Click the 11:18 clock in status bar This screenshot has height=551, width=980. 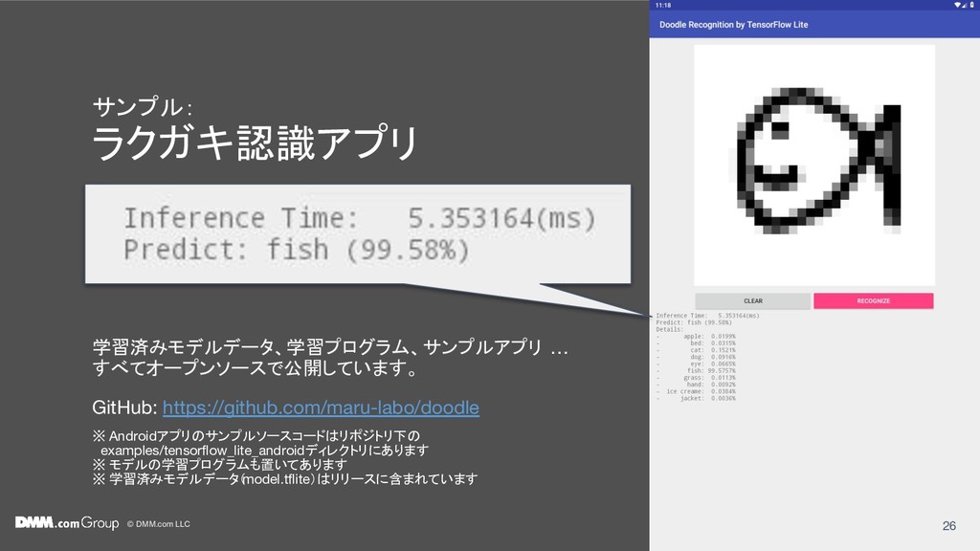click(663, 5)
